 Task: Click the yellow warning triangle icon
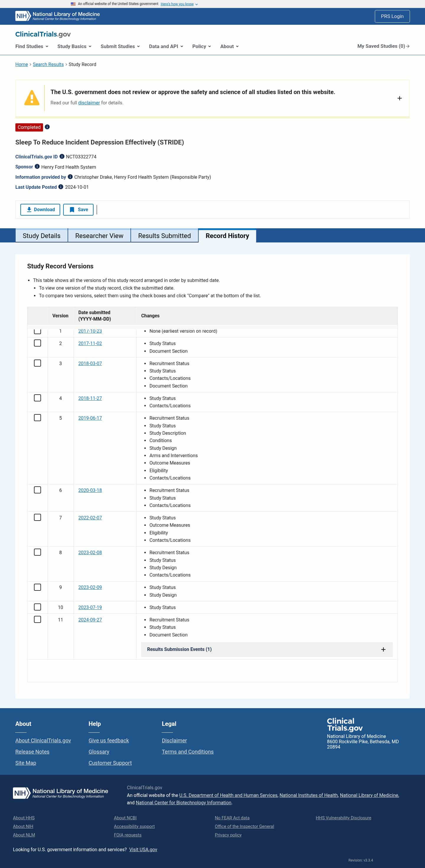[x=32, y=98]
